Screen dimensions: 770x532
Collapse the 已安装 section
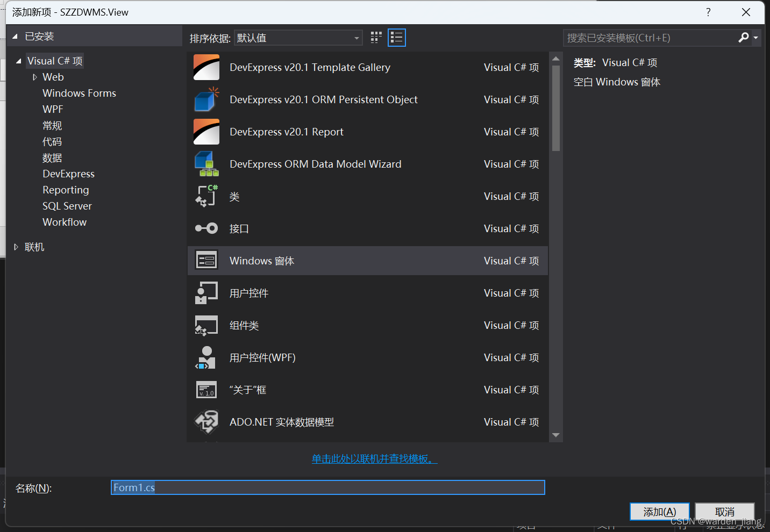[15, 37]
